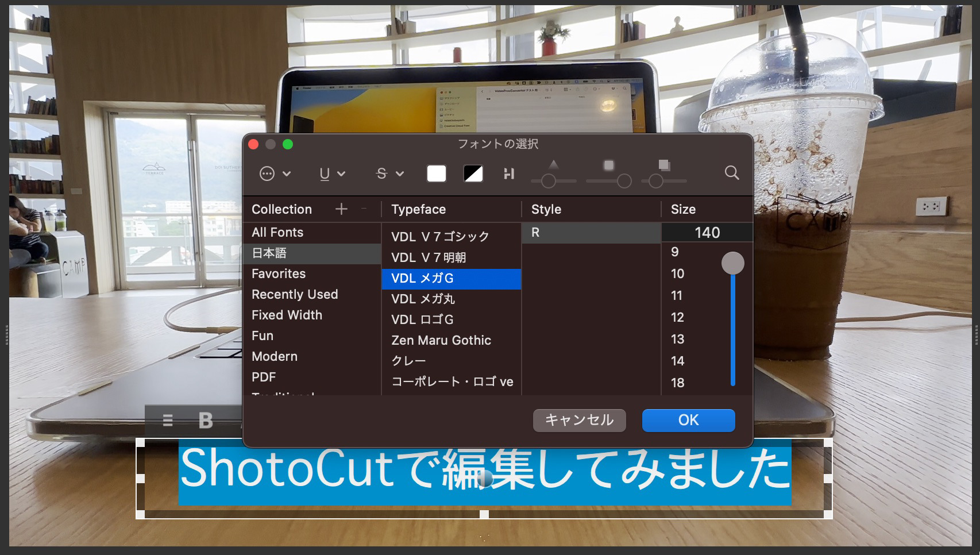Select the white text color swatch
This screenshot has height=555, width=980.
(x=436, y=173)
